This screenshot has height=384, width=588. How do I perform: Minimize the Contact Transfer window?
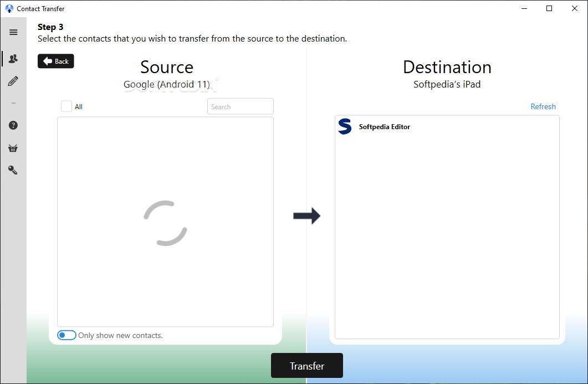(x=524, y=8)
